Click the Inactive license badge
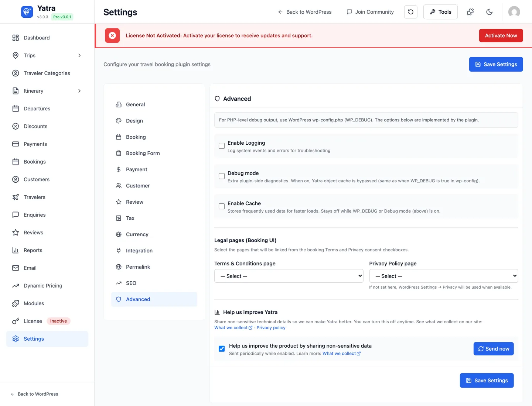Image resolution: width=532 pixels, height=406 pixels. (x=58, y=321)
